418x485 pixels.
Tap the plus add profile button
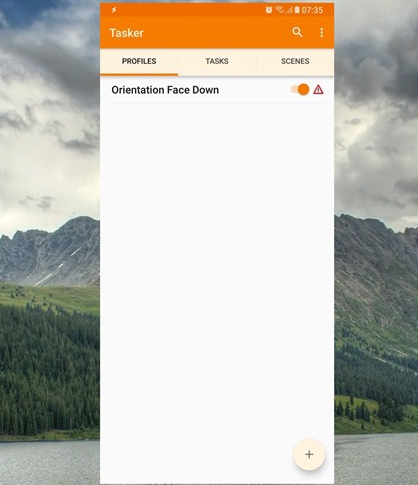point(309,454)
